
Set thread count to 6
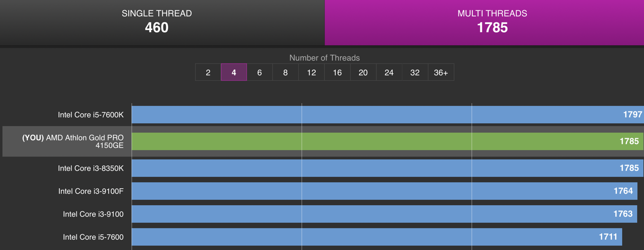[259, 73]
